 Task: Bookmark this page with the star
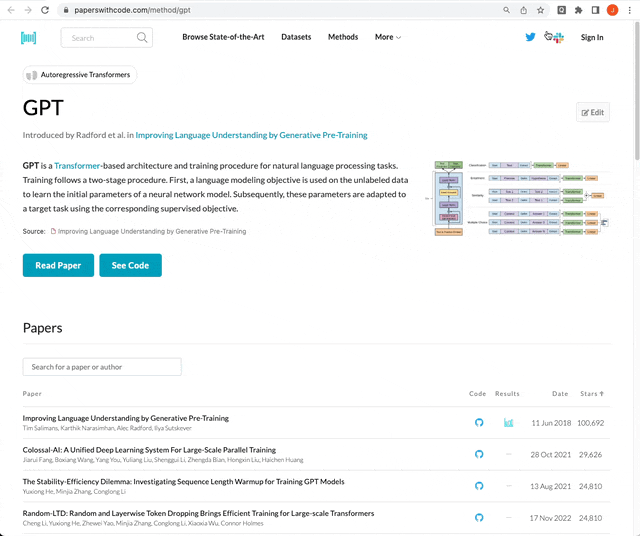[x=540, y=10]
